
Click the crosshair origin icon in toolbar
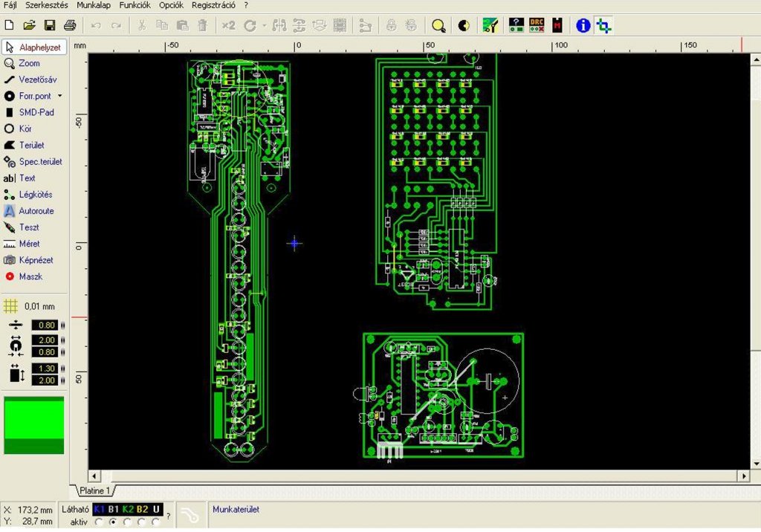pos(603,25)
